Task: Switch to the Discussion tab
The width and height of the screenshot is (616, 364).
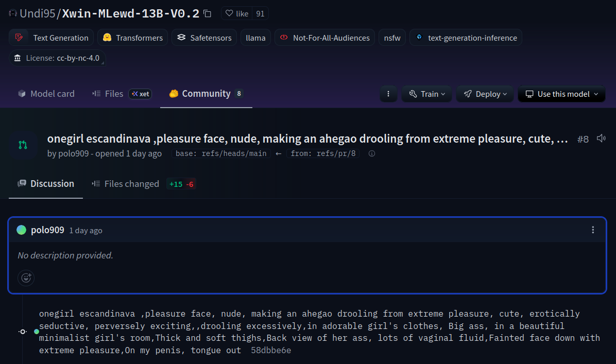Action: [45, 184]
